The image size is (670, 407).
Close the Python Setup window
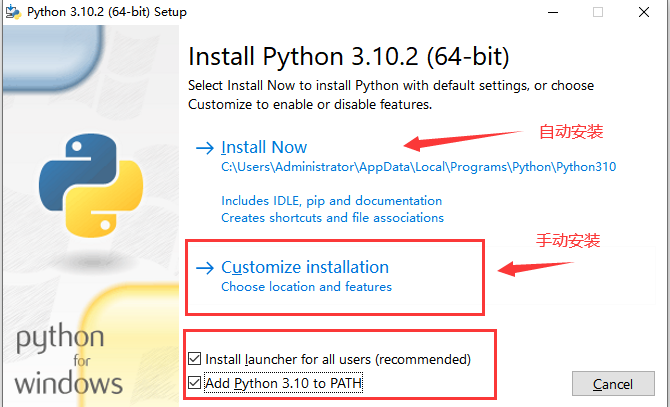(x=644, y=12)
